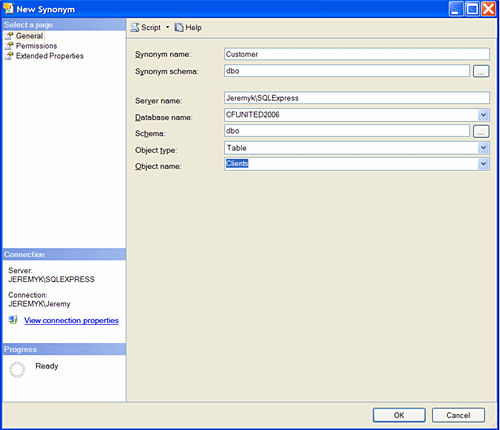Select the General page icon
Viewport: 500px width, 430px height.
(x=9, y=36)
